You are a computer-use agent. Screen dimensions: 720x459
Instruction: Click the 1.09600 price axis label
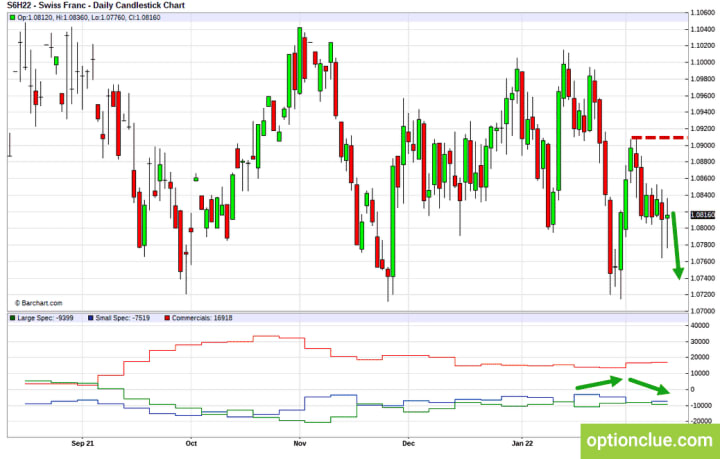tap(703, 95)
